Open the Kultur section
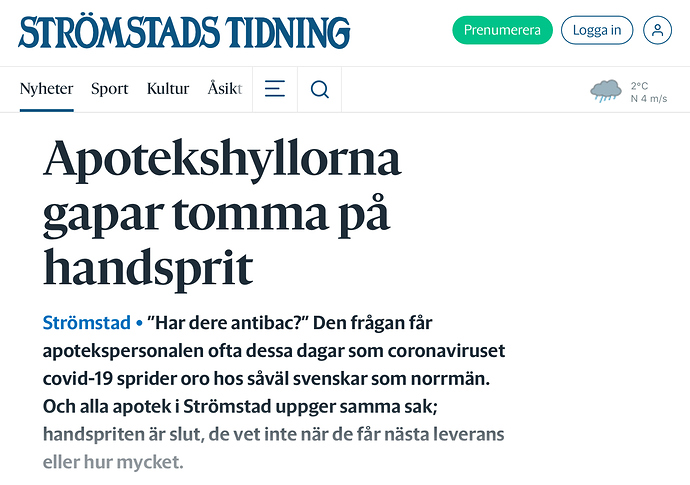The width and height of the screenshot is (690, 485). click(x=168, y=88)
